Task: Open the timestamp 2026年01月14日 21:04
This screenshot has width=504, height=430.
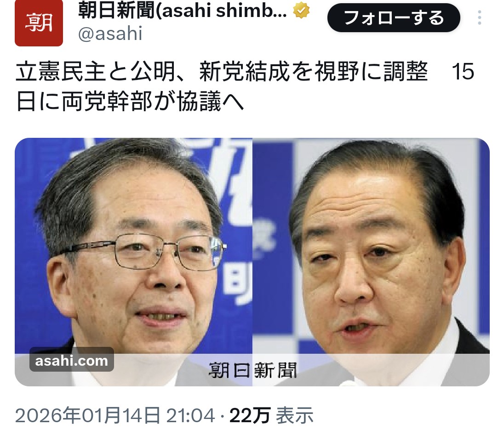Action: point(115,415)
